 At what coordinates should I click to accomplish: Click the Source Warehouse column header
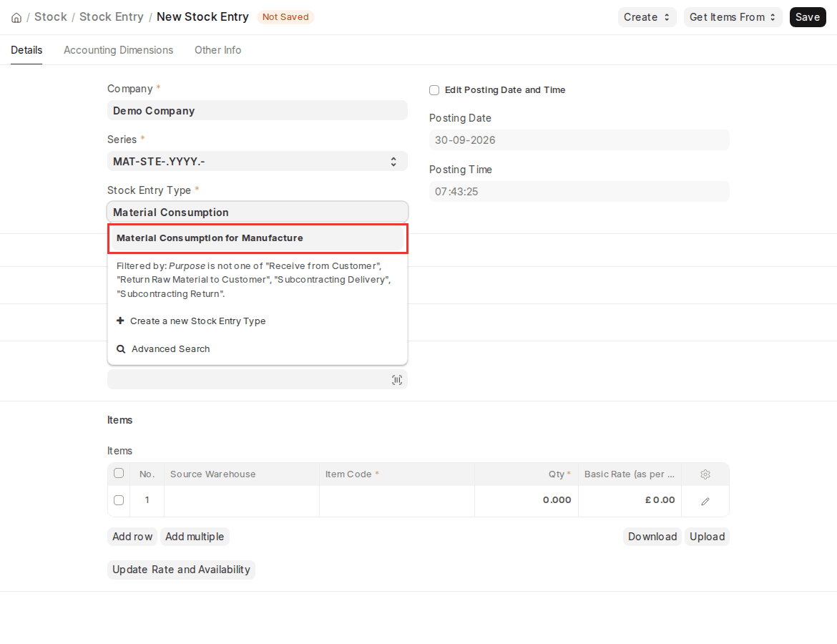241,474
